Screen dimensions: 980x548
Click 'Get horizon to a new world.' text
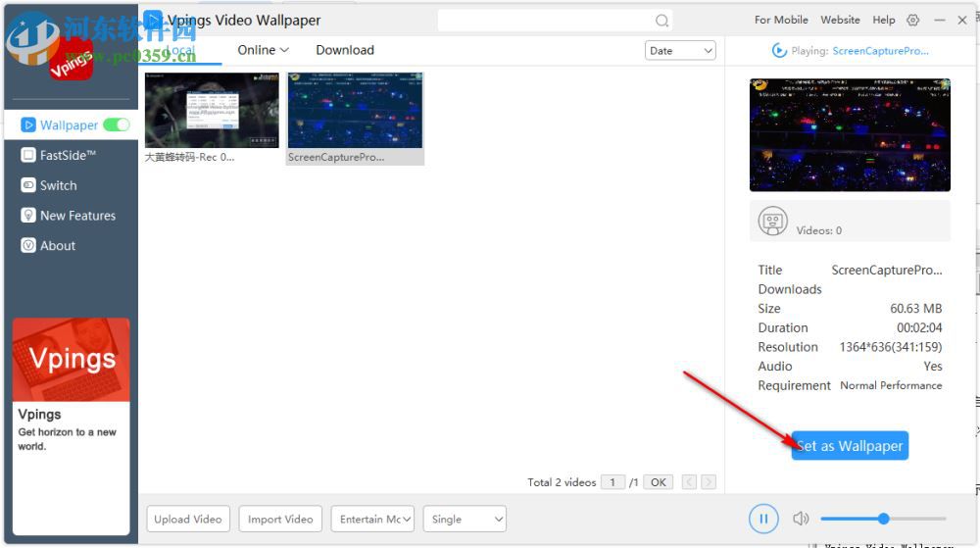coord(67,438)
